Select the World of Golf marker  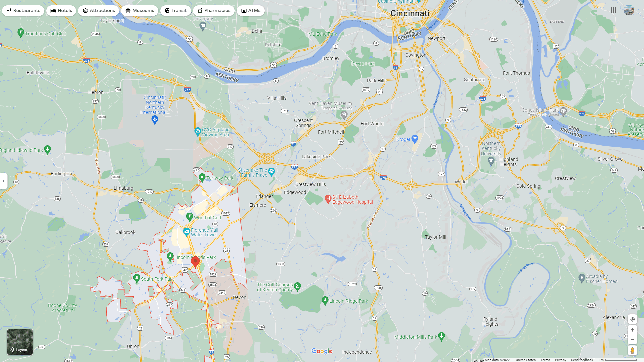click(190, 217)
